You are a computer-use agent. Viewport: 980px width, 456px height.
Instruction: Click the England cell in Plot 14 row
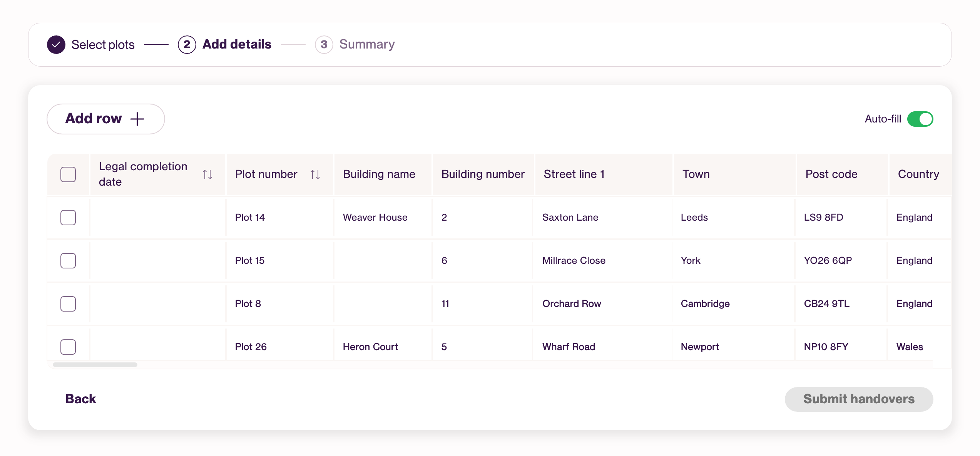(x=920, y=218)
